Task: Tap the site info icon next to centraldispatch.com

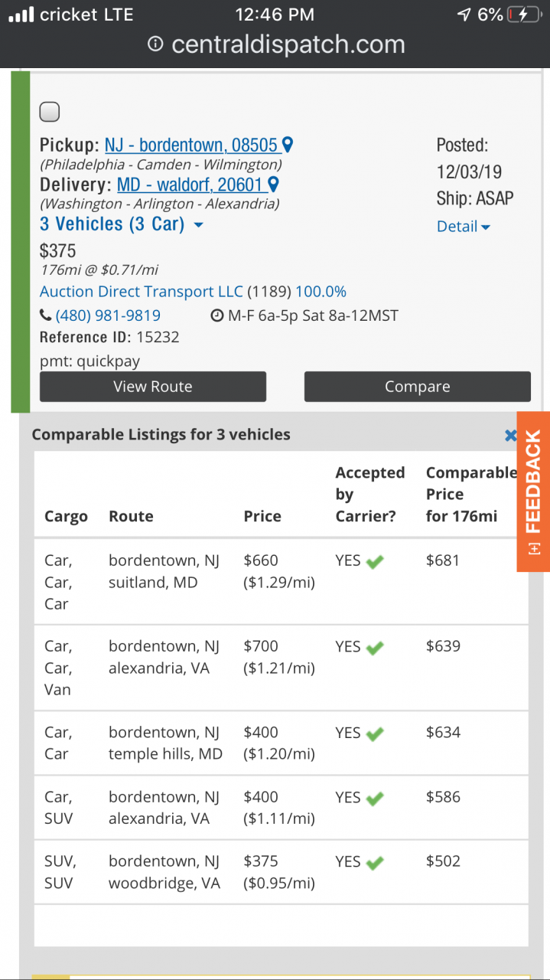Action: 155,44
